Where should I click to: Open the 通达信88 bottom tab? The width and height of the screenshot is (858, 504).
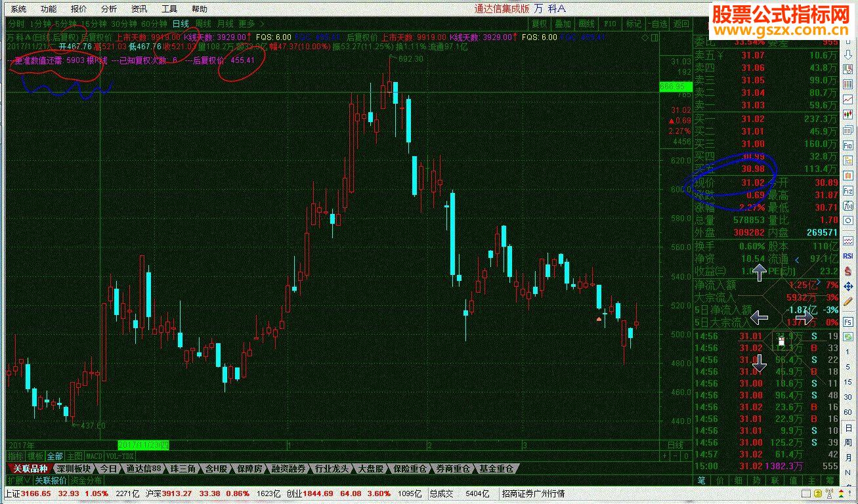144,469
